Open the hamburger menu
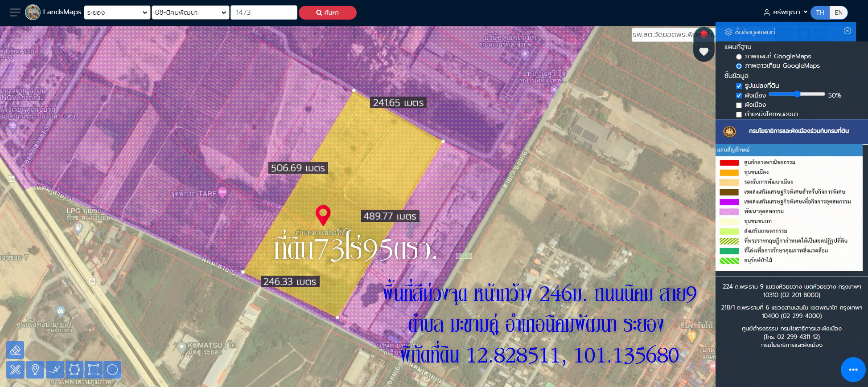This screenshot has height=387, width=868. tap(15, 12)
